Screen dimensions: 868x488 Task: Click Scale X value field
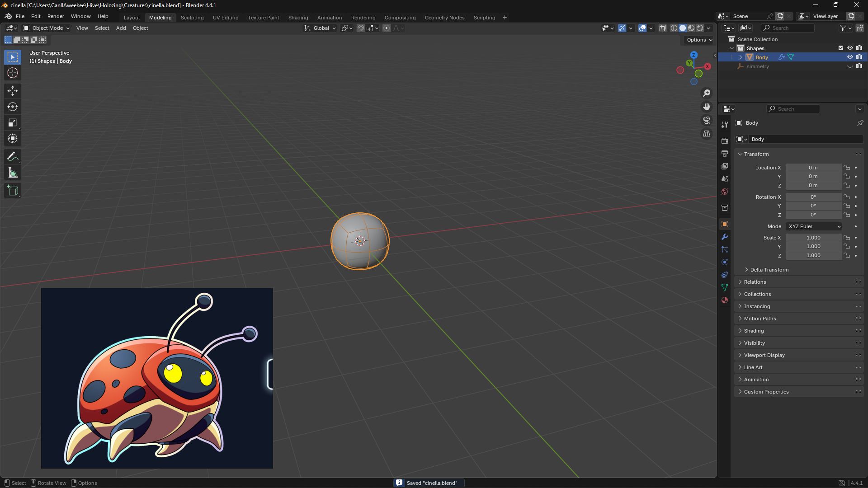(x=813, y=238)
